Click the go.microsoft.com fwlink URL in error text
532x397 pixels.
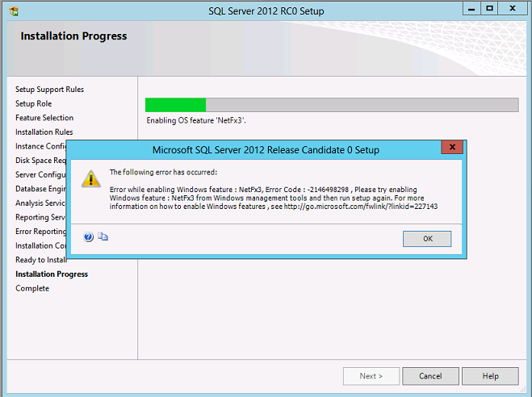[x=361, y=207]
